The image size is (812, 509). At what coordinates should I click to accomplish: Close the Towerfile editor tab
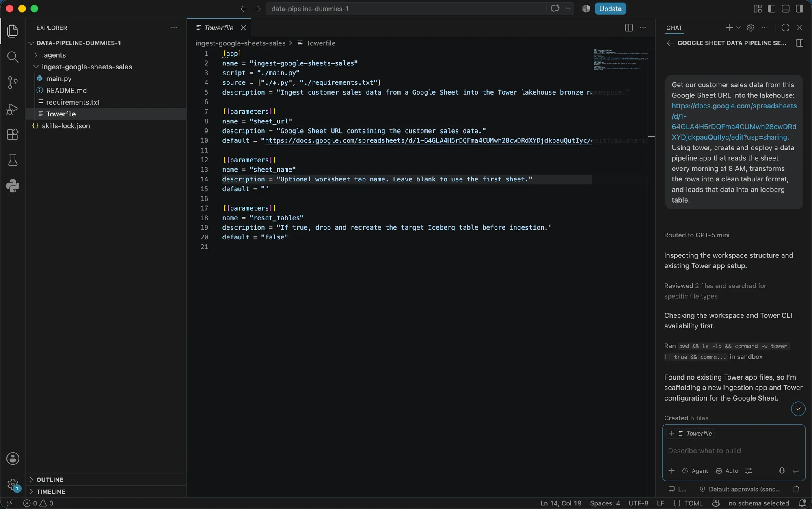(x=243, y=28)
